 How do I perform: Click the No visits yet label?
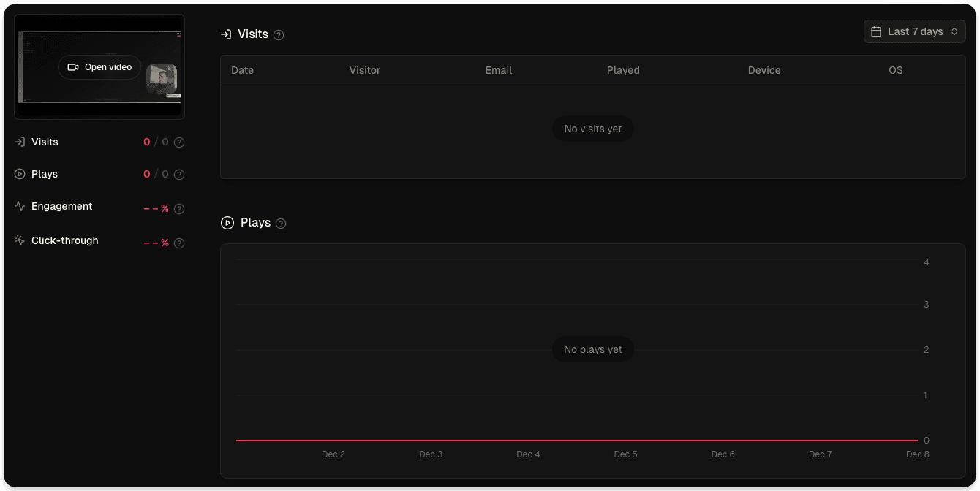pos(592,128)
